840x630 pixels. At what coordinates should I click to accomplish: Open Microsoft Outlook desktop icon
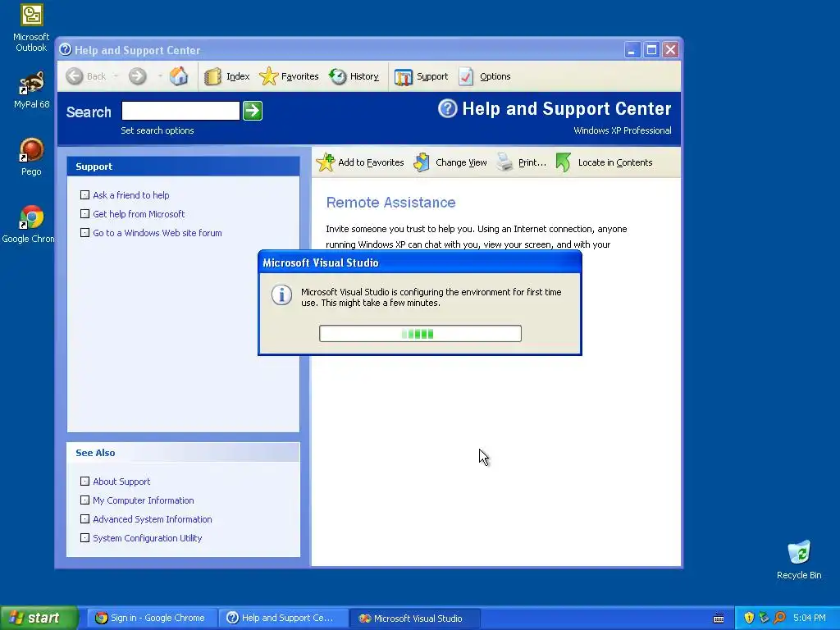pos(31,28)
